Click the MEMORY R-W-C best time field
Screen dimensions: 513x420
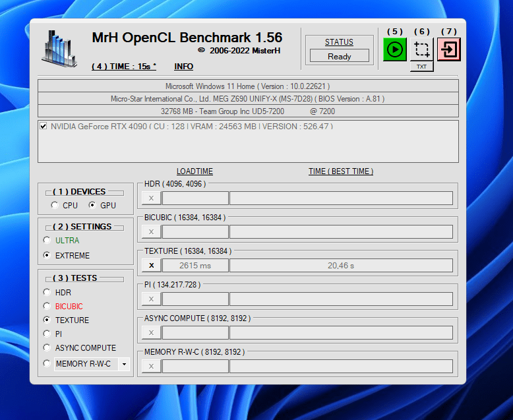click(x=341, y=367)
